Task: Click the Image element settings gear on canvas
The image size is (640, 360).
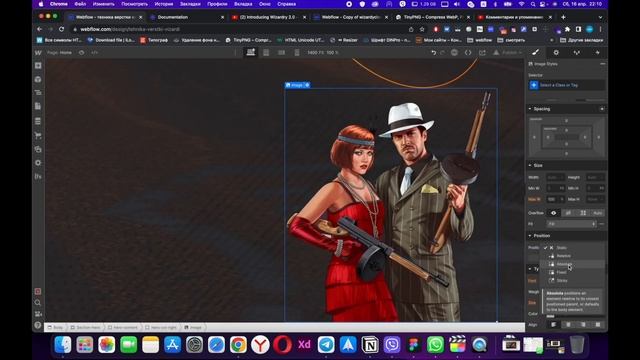Action: point(307,85)
